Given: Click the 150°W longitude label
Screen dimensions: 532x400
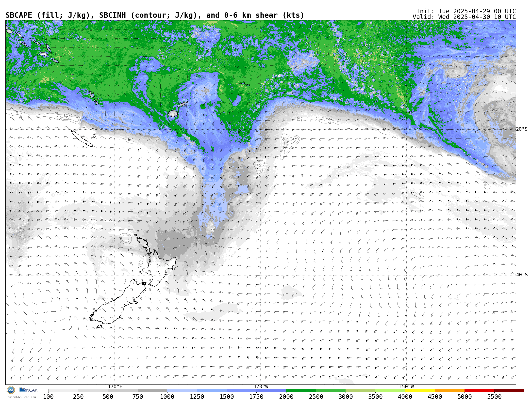Looking at the screenshot, I should (406, 387).
